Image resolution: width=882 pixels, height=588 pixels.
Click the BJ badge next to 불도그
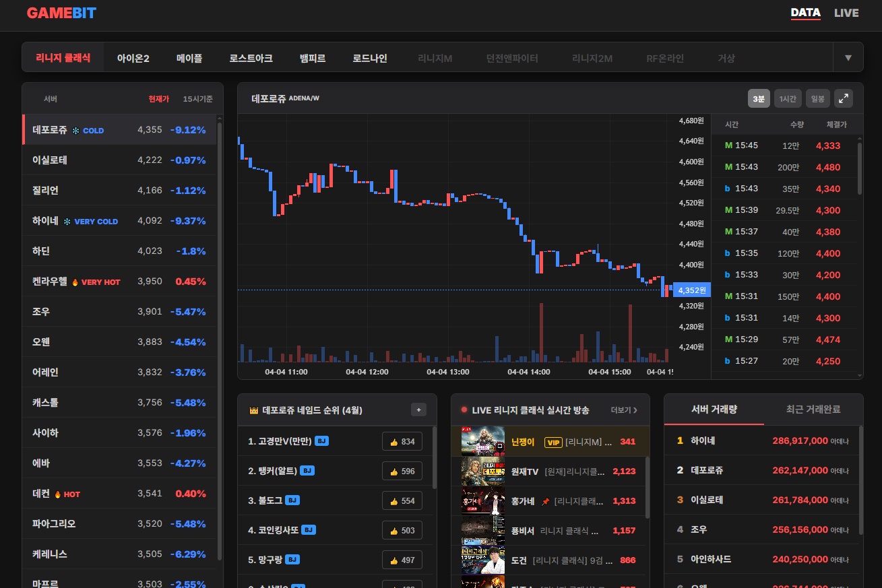[292, 500]
